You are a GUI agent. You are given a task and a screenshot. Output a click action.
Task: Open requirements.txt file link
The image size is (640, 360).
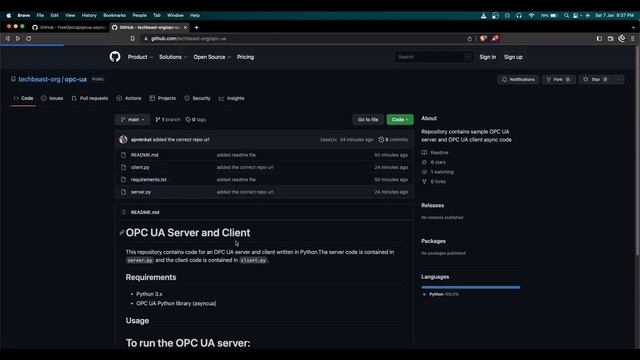(149, 180)
